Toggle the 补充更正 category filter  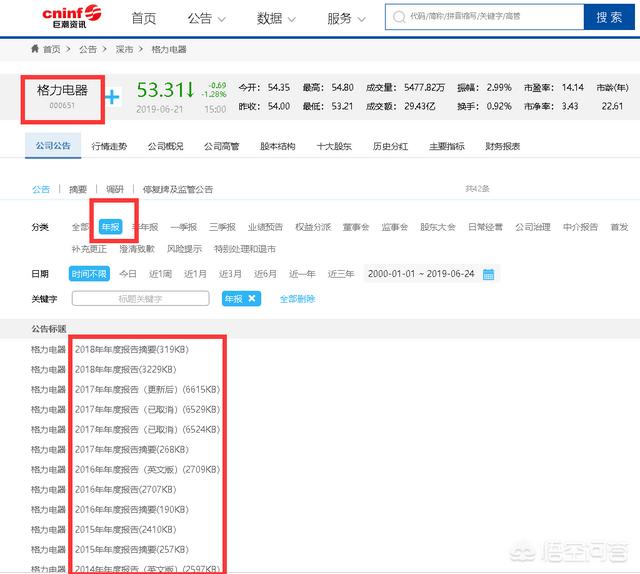(x=89, y=249)
